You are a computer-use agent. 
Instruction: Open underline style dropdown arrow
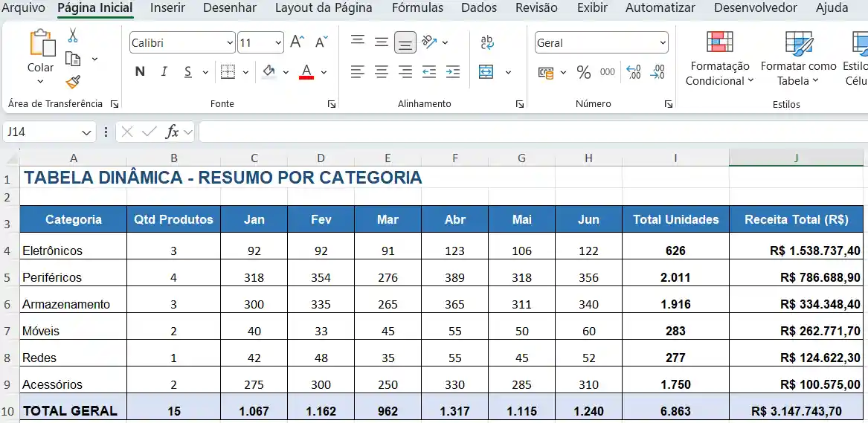click(x=205, y=72)
